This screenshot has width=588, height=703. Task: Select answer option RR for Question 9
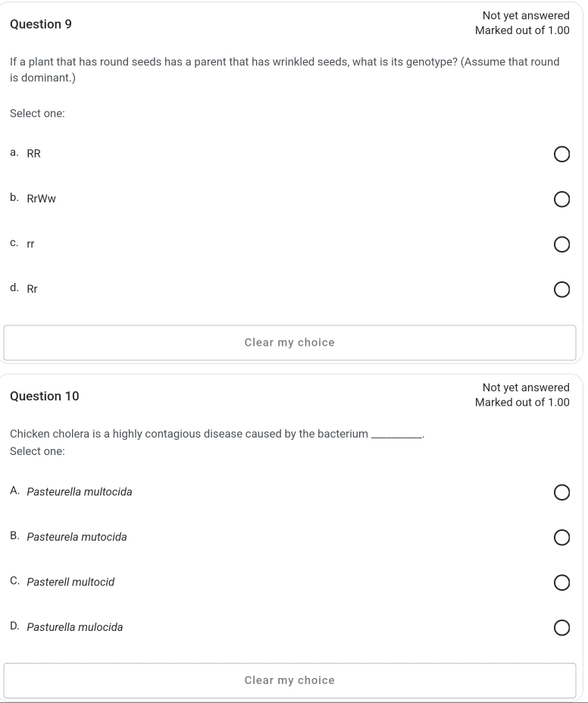pyautogui.click(x=561, y=154)
